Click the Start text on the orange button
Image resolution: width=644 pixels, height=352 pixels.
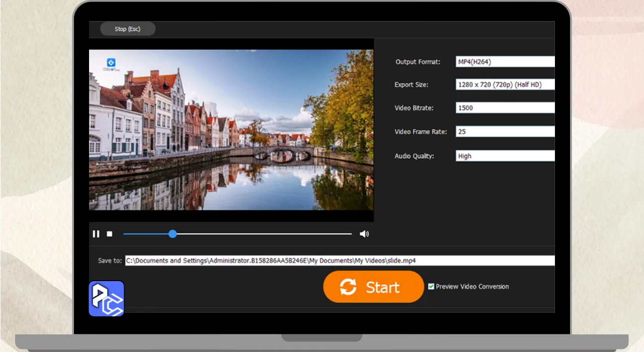point(382,287)
